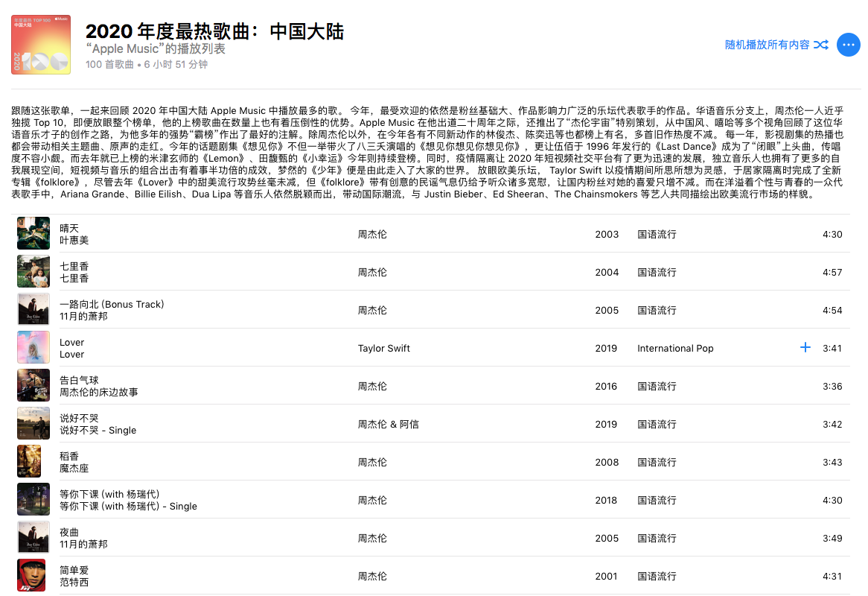Click duration 3:49 of 夜曲
The height and width of the screenshot is (596, 868).
pos(832,538)
